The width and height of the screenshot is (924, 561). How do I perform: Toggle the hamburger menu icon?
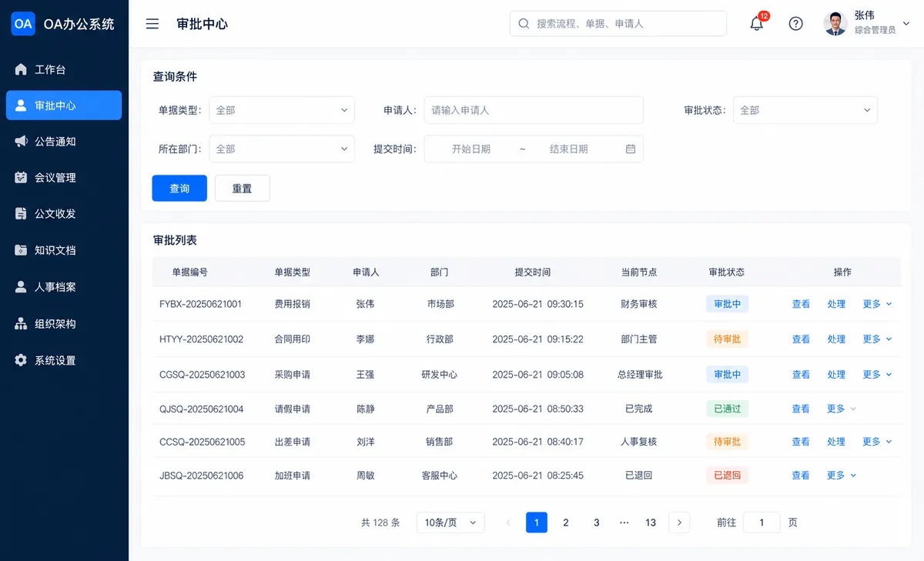pyautogui.click(x=152, y=23)
